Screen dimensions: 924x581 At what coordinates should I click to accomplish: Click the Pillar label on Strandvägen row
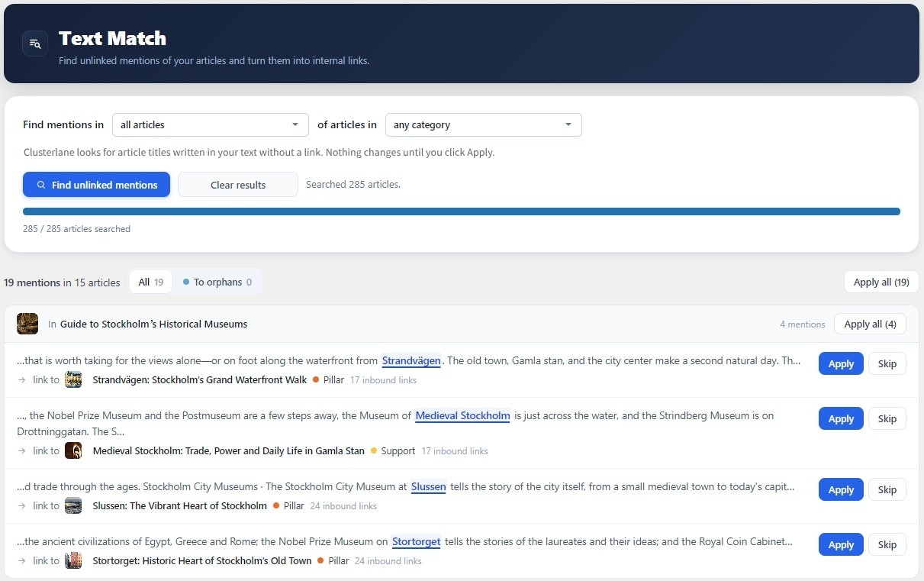[x=333, y=379]
